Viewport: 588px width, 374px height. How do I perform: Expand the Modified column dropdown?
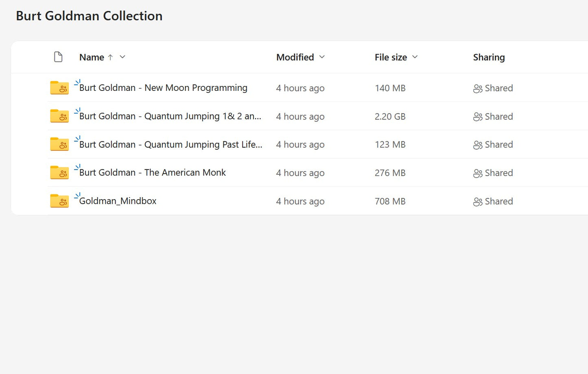tap(322, 57)
